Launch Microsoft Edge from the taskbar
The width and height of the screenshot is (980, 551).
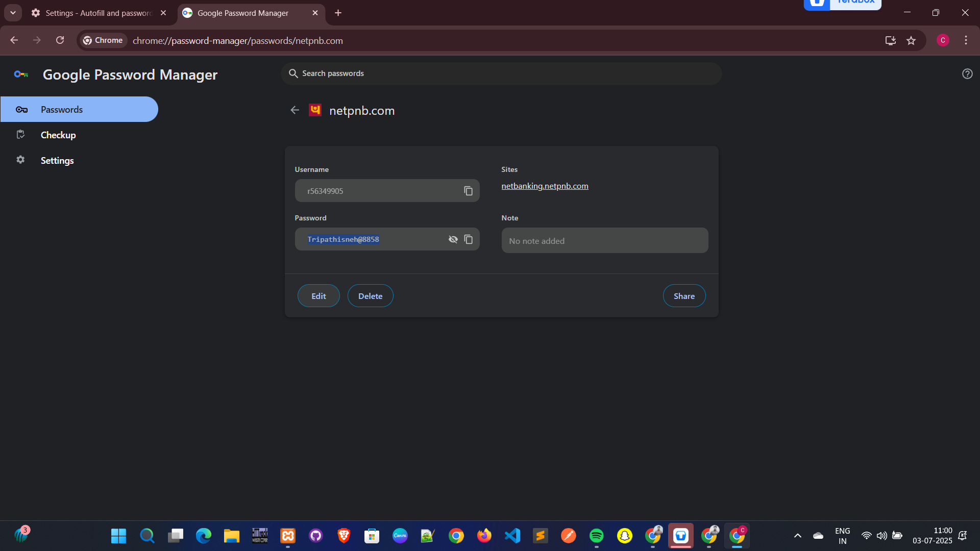203,536
